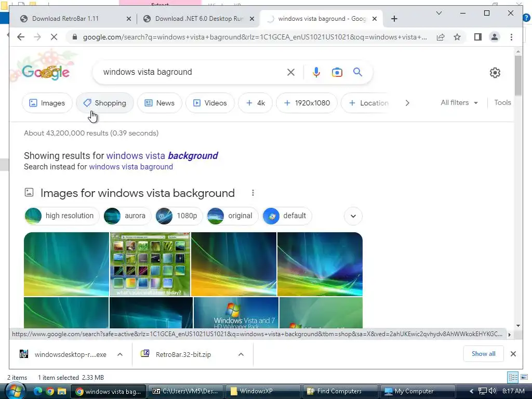Launch Microsoft Edge from the taskbar
This screenshot has height=399, width=532.
pyautogui.click(x=37, y=391)
